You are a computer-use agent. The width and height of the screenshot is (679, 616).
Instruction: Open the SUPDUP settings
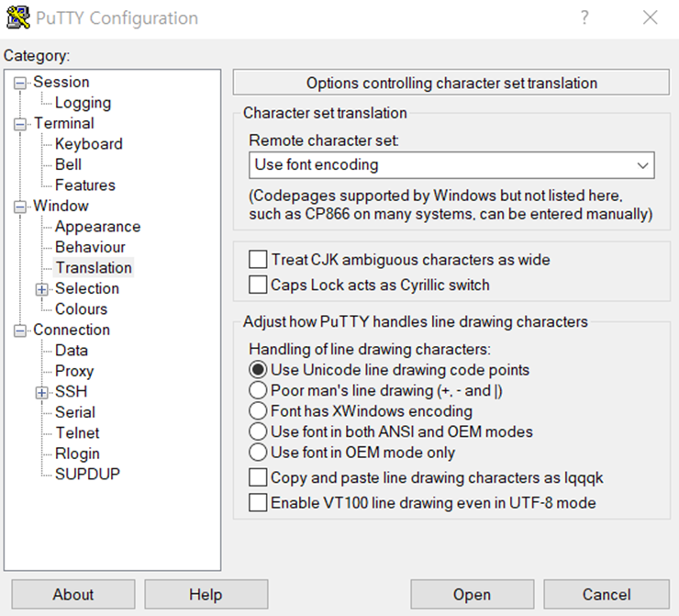pos(87,474)
